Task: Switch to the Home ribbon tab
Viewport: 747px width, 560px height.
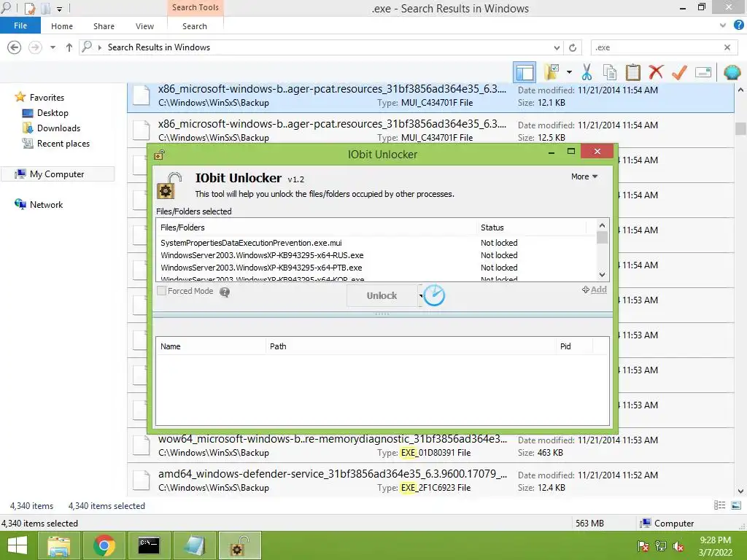Action: [x=62, y=26]
